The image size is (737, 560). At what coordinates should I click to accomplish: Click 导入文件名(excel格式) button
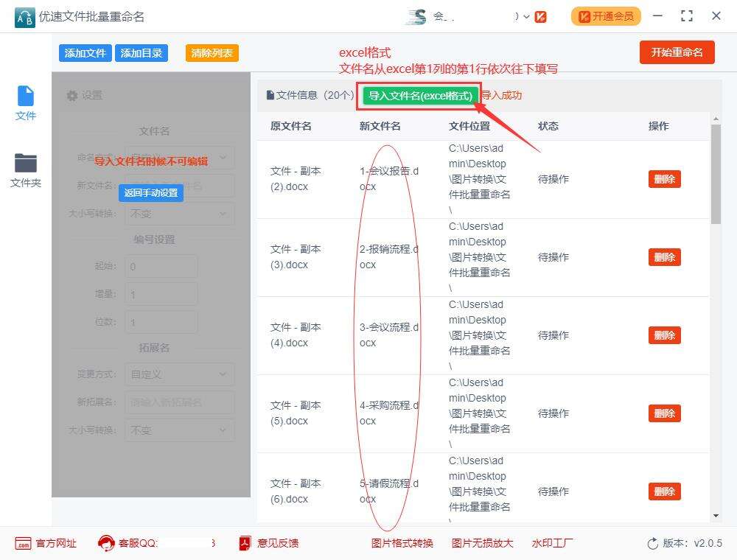(420, 96)
